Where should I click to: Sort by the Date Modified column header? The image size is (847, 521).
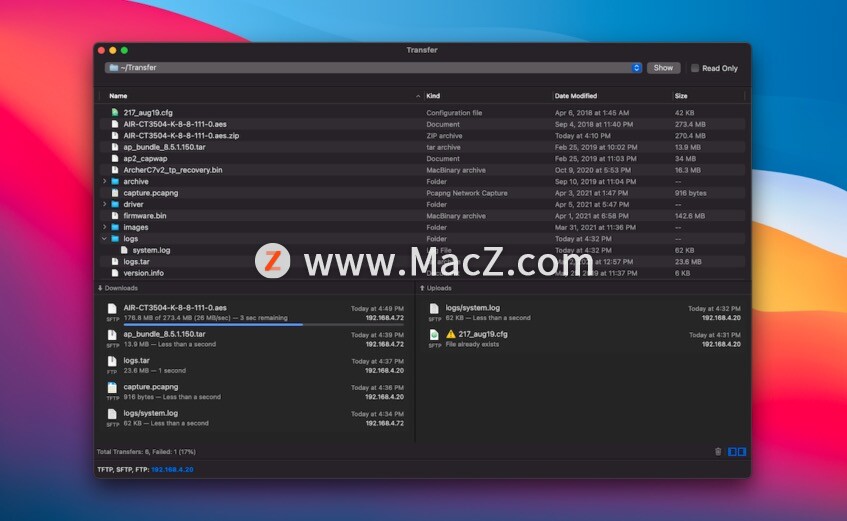point(576,96)
